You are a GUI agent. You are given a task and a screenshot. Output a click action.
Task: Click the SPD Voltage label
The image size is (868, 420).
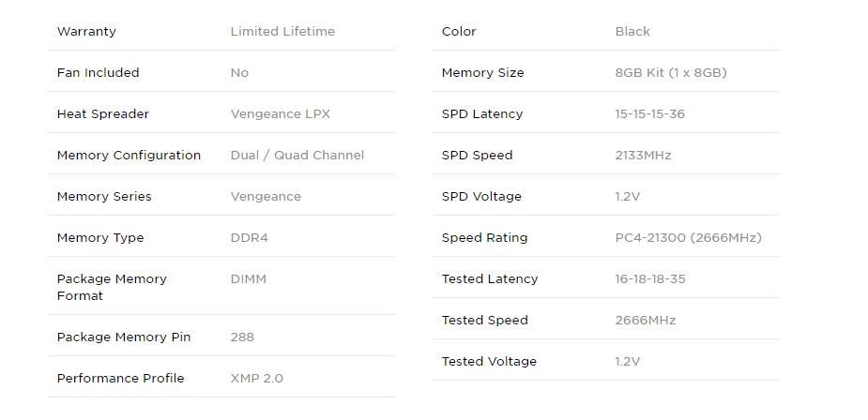(x=481, y=197)
